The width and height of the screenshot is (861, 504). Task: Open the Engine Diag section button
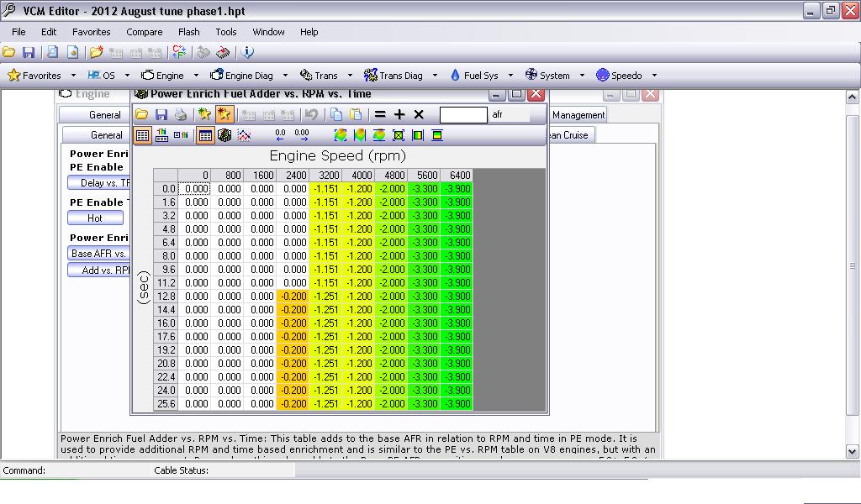click(x=242, y=75)
